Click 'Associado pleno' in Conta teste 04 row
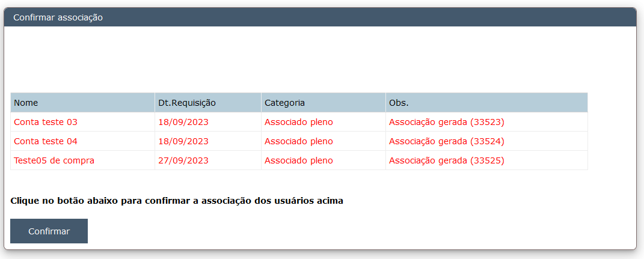Screen dimensions: 644x259 coord(298,141)
